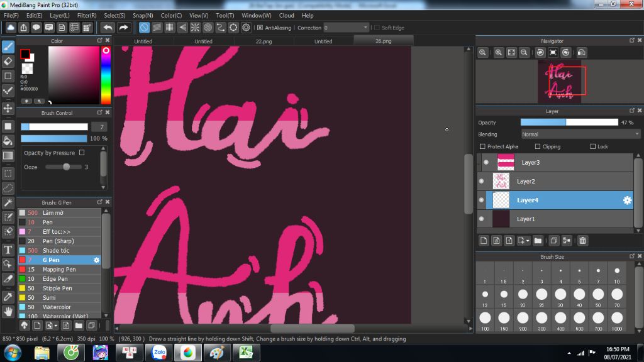Delete layer with trash icon

(x=582, y=241)
